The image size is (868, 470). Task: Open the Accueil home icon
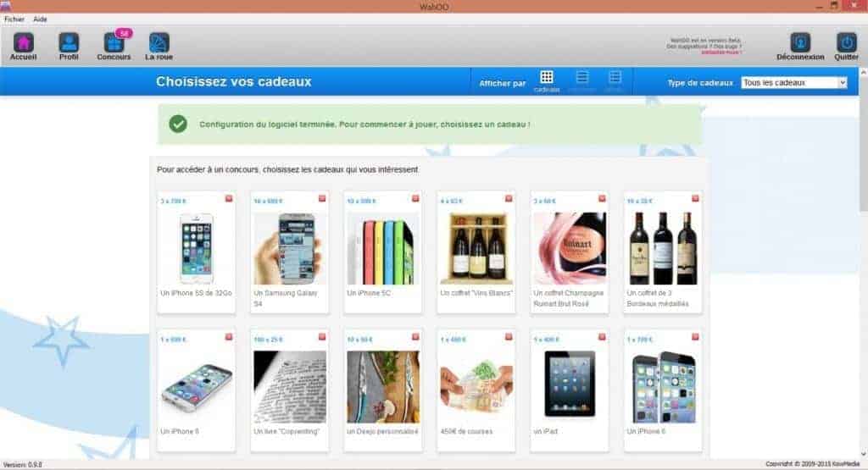point(23,43)
